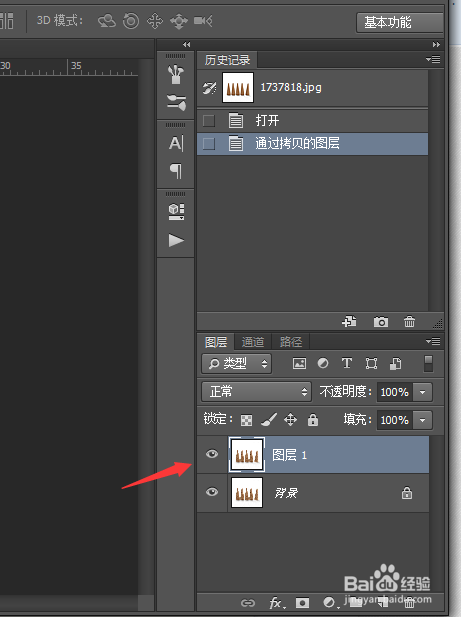Click the link layers icon
The height and width of the screenshot is (617, 461).
(x=248, y=603)
